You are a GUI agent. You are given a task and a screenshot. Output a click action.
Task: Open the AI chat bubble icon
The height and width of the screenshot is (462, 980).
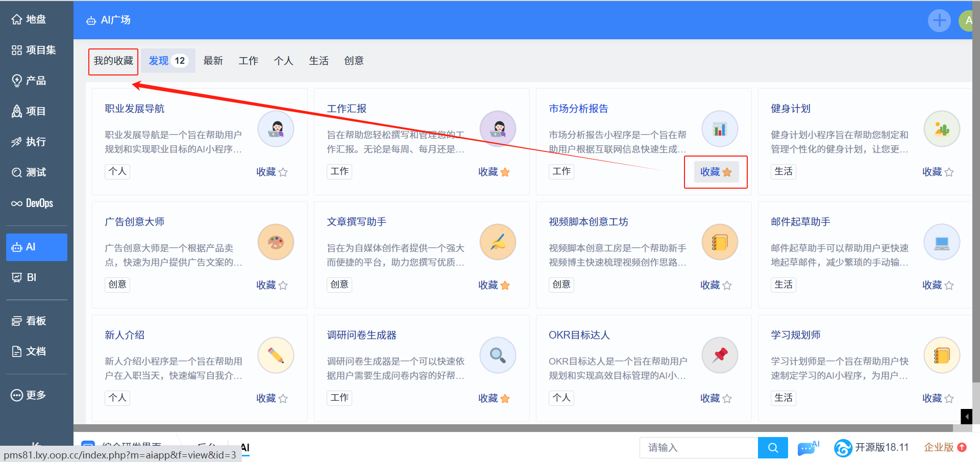807,448
